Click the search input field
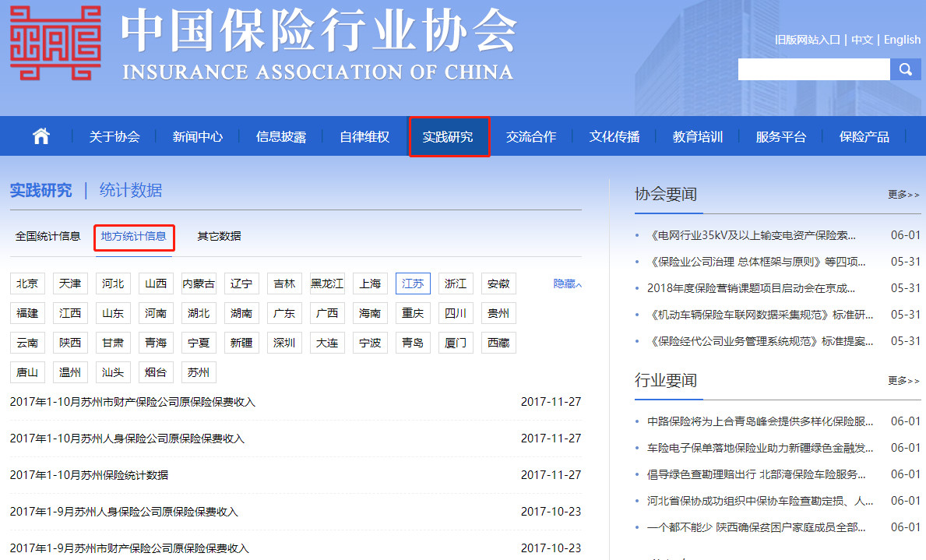Screen dimensions: 926x560 click(814, 69)
